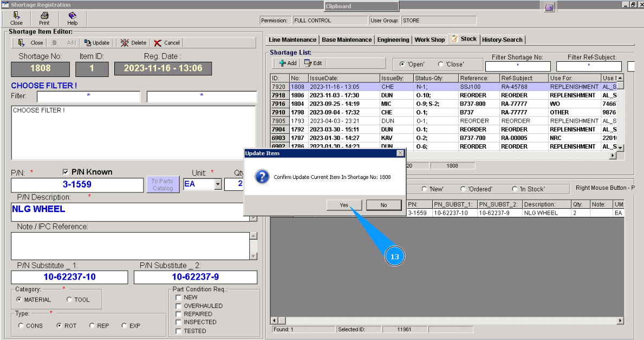Click Edit icon in Shortage List

(308, 63)
